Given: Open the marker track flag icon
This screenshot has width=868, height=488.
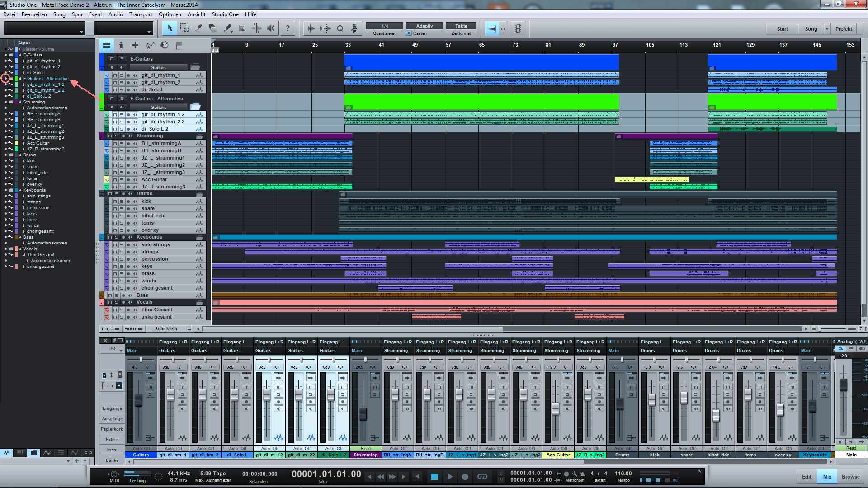Looking at the screenshot, I should click(x=179, y=45).
